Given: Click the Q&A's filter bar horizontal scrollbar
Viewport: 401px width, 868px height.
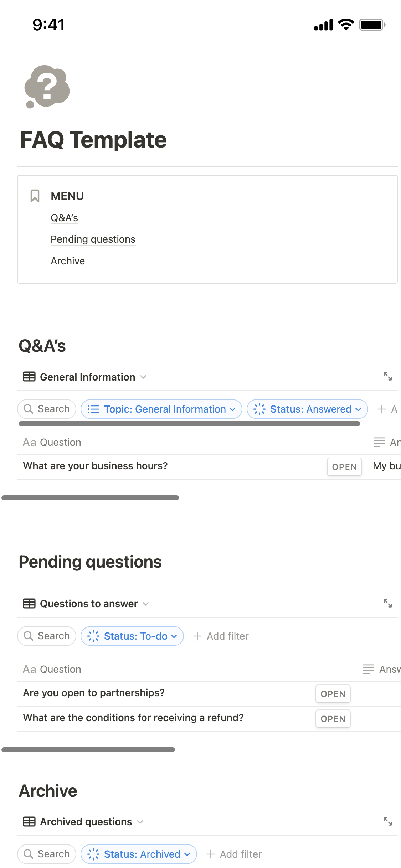Looking at the screenshot, I should click(189, 424).
